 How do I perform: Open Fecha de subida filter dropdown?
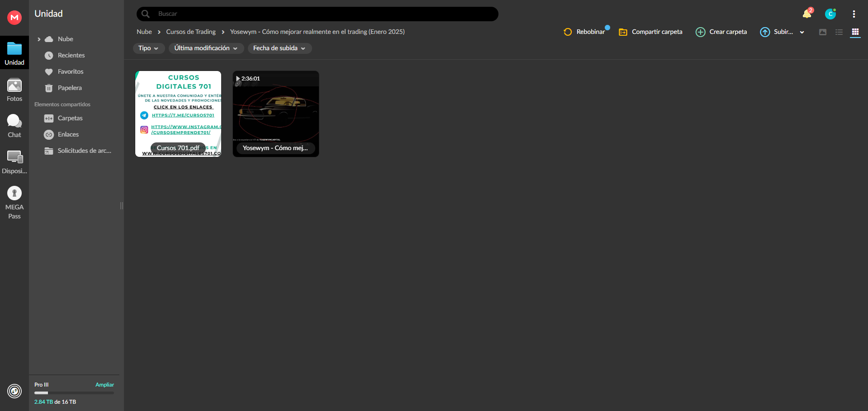(x=280, y=48)
